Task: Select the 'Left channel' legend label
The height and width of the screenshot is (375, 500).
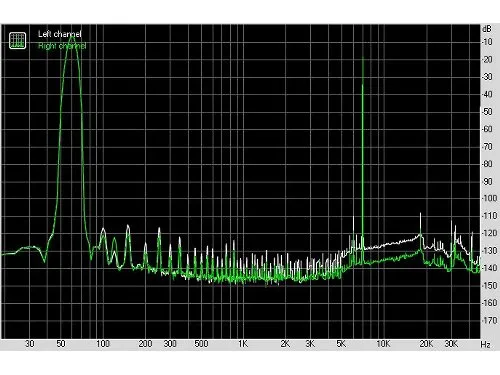Action: coord(60,34)
